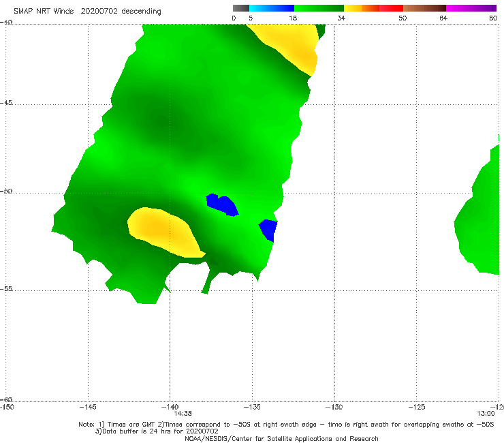Click the longitude label '-130'
Screen dimensions: 504x443
coord(334,407)
